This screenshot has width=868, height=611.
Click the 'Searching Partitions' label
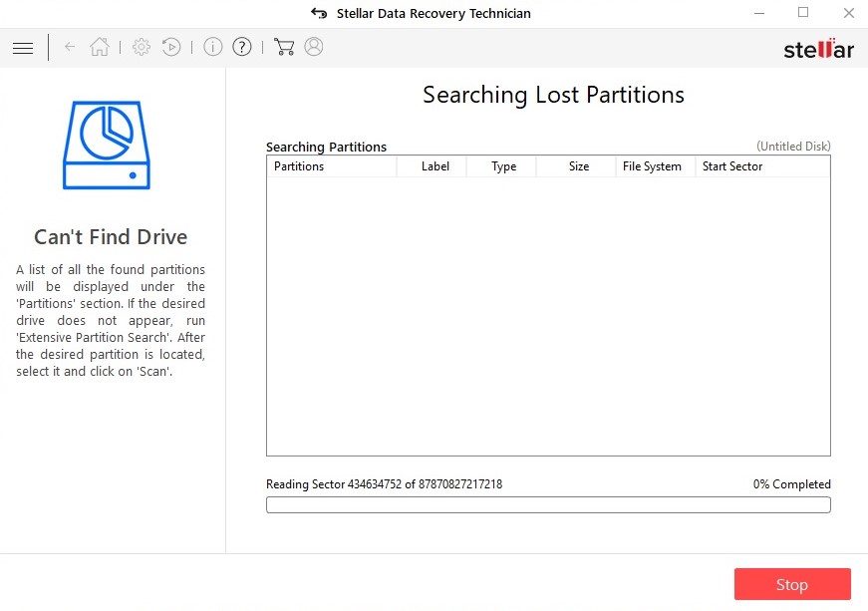[x=326, y=148]
